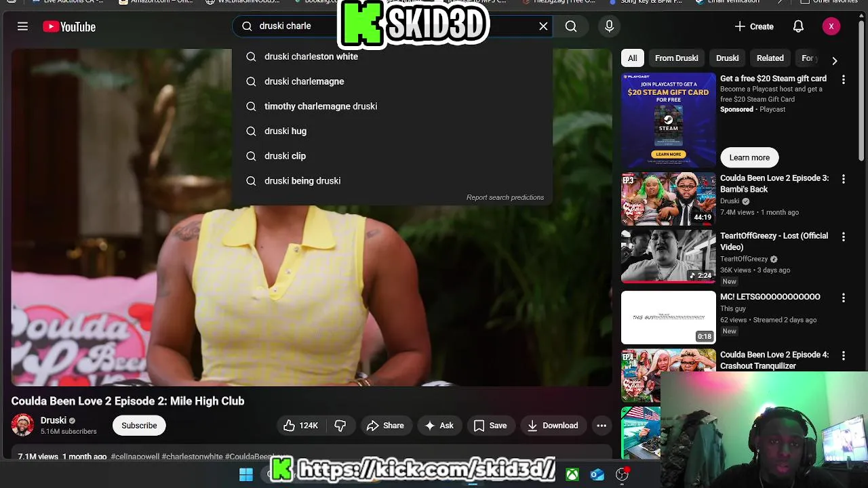This screenshot has width=868, height=488.
Task: Open Outlook from the taskbar
Action: point(597,475)
